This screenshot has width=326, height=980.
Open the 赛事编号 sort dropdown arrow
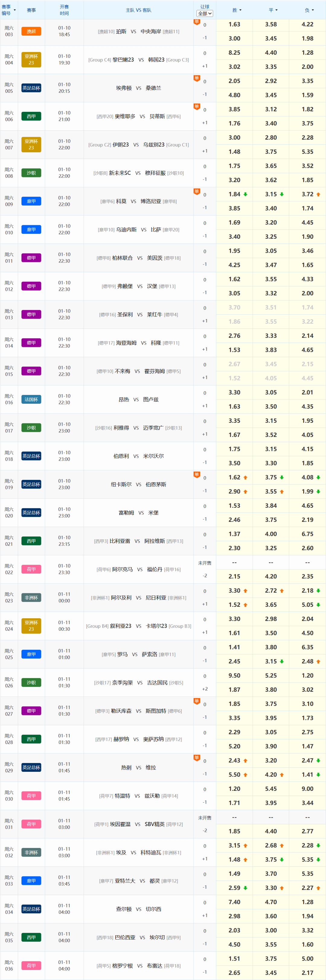tap(15, 10)
